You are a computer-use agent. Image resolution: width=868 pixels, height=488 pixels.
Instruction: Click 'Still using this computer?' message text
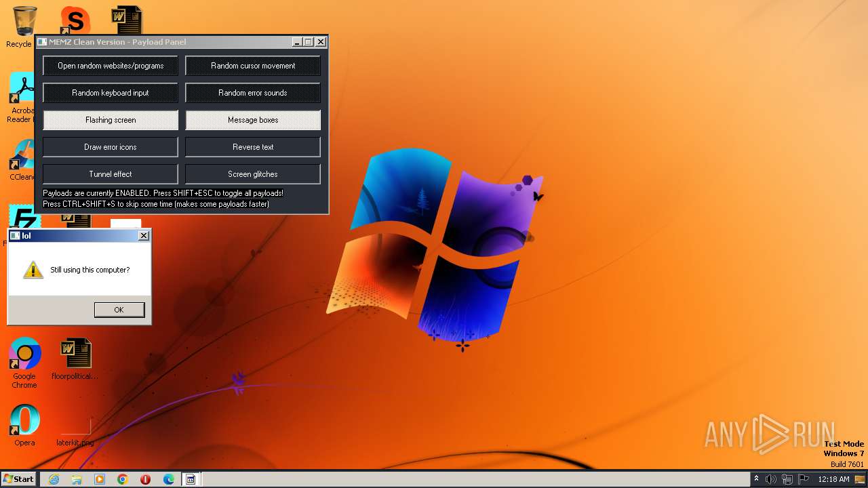coord(90,270)
